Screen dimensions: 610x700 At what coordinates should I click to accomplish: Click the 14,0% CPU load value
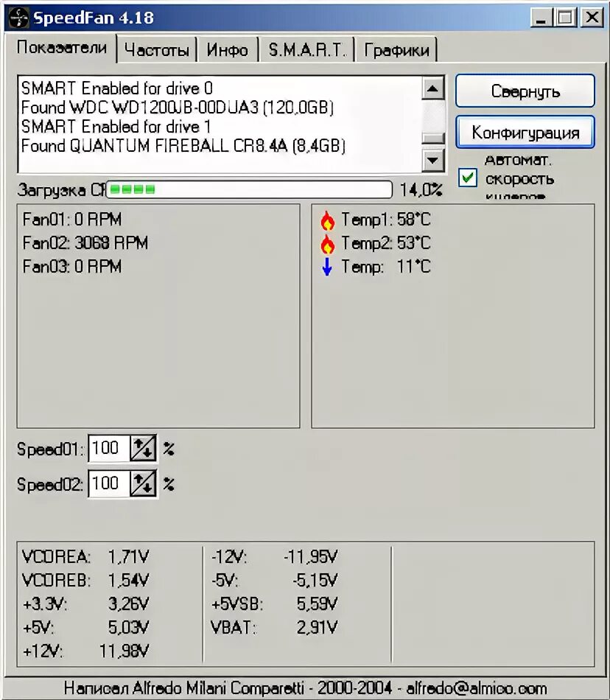point(421,189)
